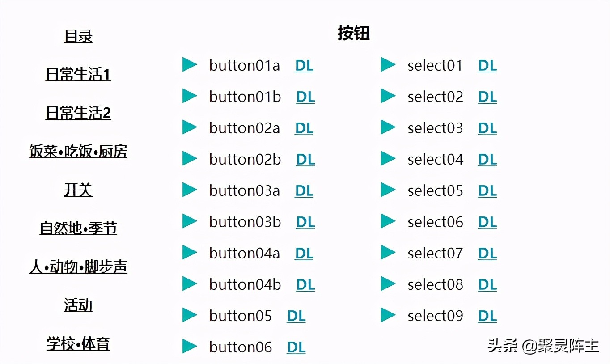Open the 开关 category link
This screenshot has width=610, height=364.
(x=78, y=190)
